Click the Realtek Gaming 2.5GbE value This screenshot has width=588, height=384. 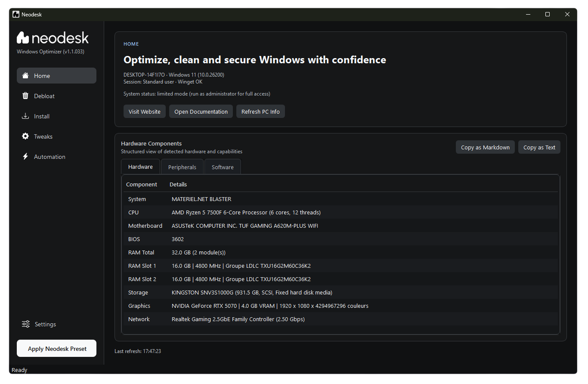(x=238, y=319)
